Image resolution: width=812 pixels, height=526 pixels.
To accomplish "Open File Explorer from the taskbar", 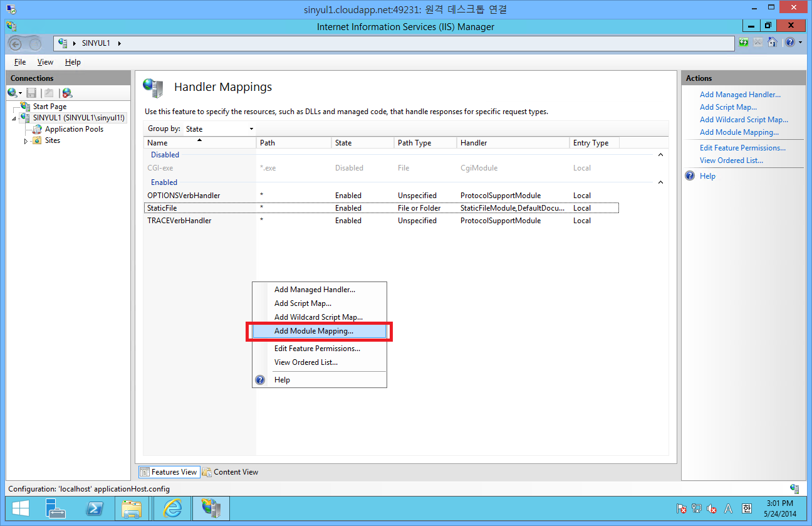I will coord(132,508).
